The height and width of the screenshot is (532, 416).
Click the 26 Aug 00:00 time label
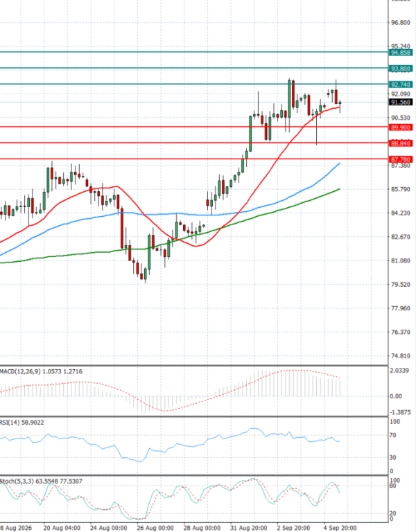pyautogui.click(x=155, y=529)
